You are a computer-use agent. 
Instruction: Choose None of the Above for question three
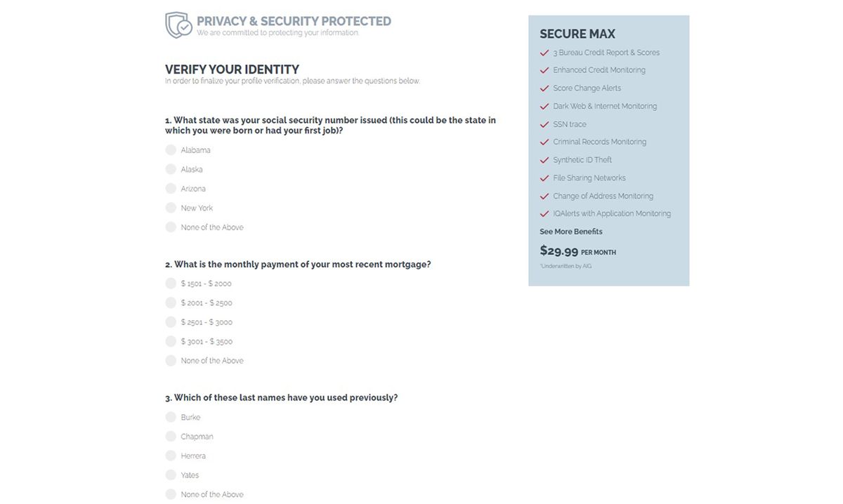coord(171,493)
